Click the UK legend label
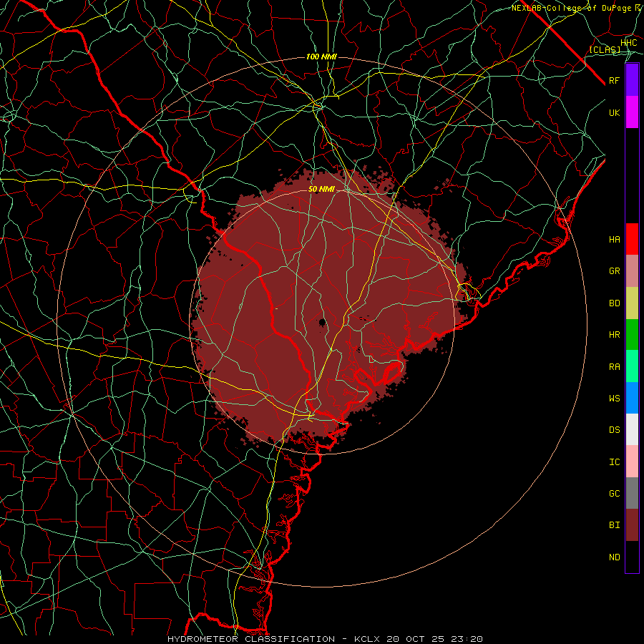Image resolution: width=644 pixels, height=644 pixels. (x=614, y=112)
